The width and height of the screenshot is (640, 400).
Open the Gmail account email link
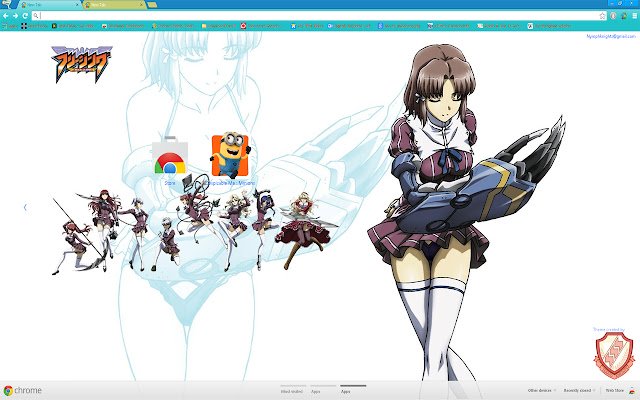(x=611, y=36)
